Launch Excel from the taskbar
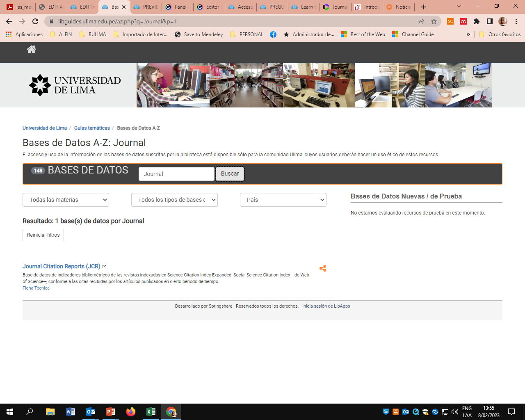525x420 pixels. [x=151, y=412]
